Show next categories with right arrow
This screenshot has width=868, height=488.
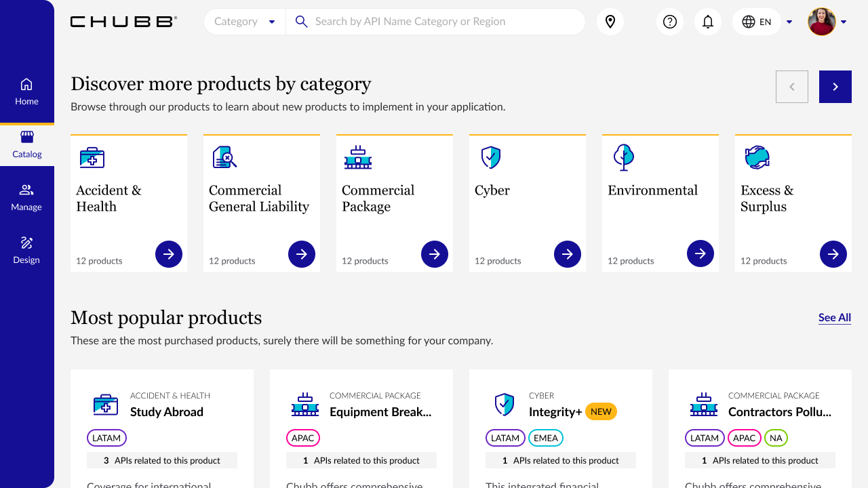tap(835, 87)
